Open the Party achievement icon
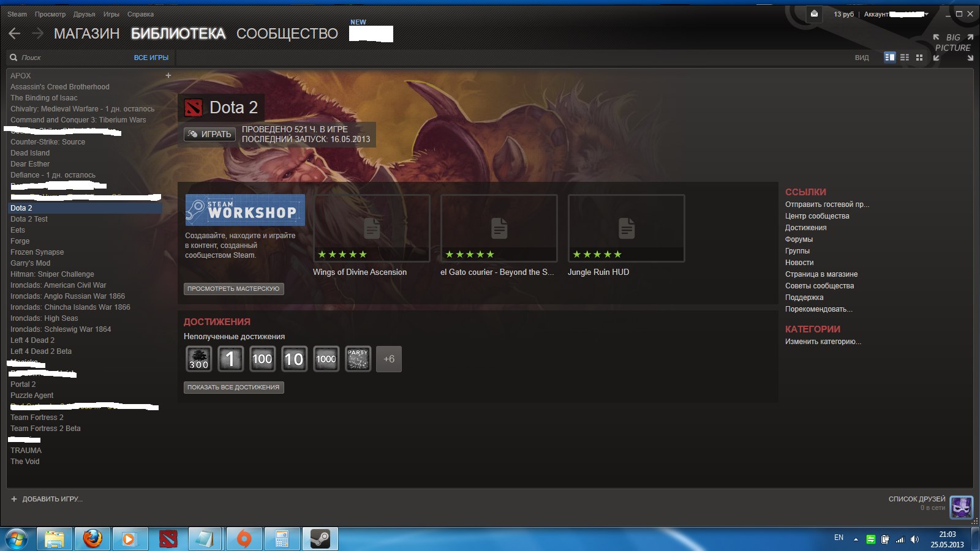Viewport: 980px width, 551px height. [358, 359]
